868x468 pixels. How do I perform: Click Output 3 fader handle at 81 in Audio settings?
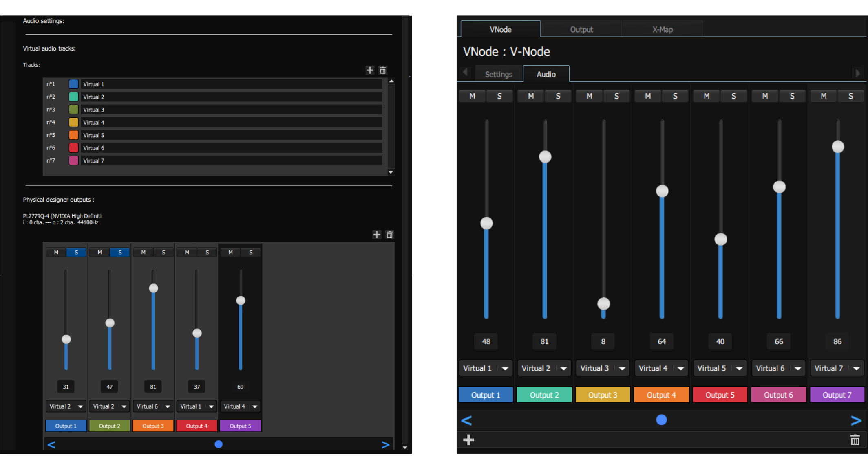click(153, 288)
